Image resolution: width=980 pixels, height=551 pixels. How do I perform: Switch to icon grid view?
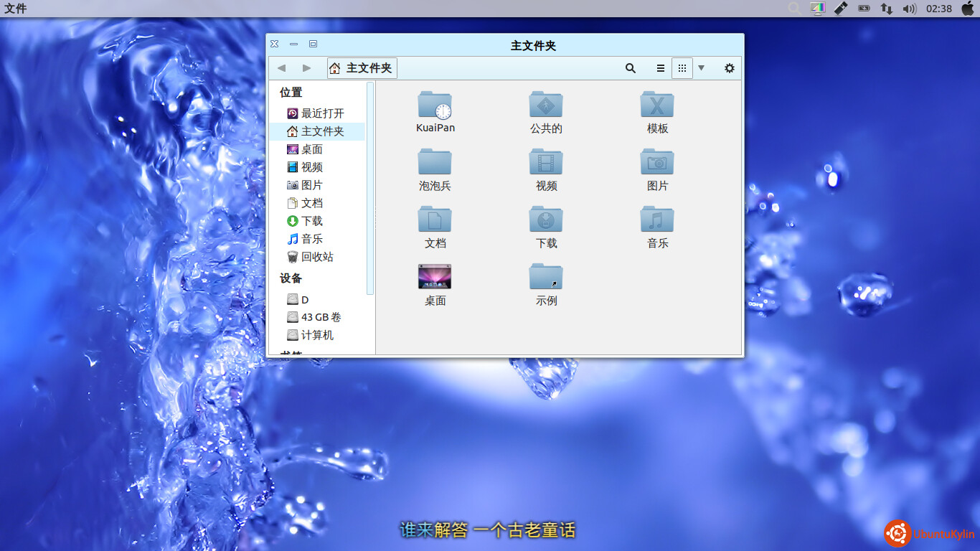click(682, 68)
